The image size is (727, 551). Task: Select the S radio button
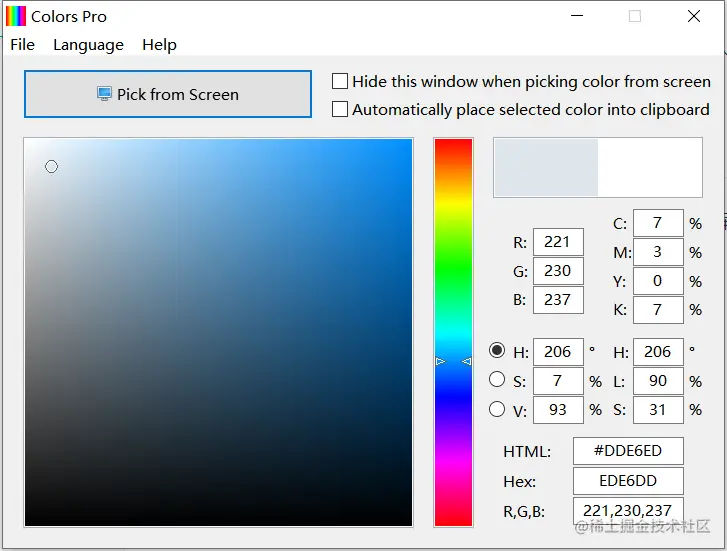(497, 379)
